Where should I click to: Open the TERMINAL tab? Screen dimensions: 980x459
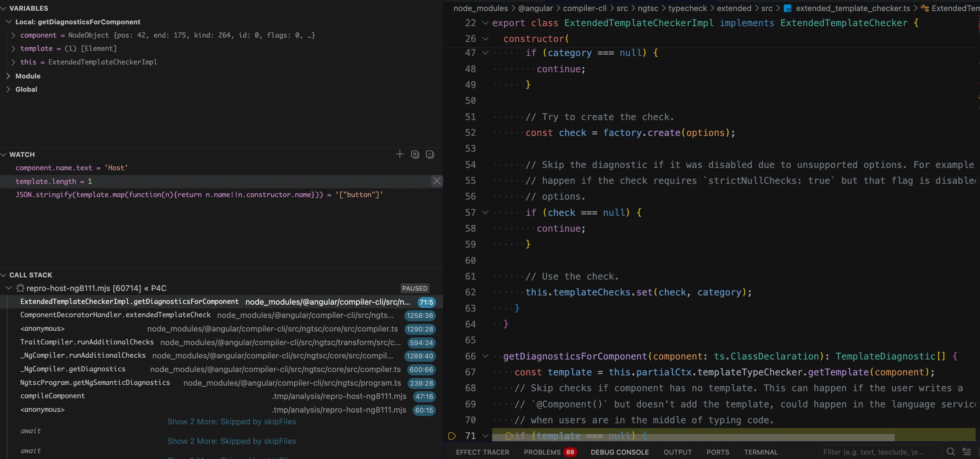(x=761, y=452)
